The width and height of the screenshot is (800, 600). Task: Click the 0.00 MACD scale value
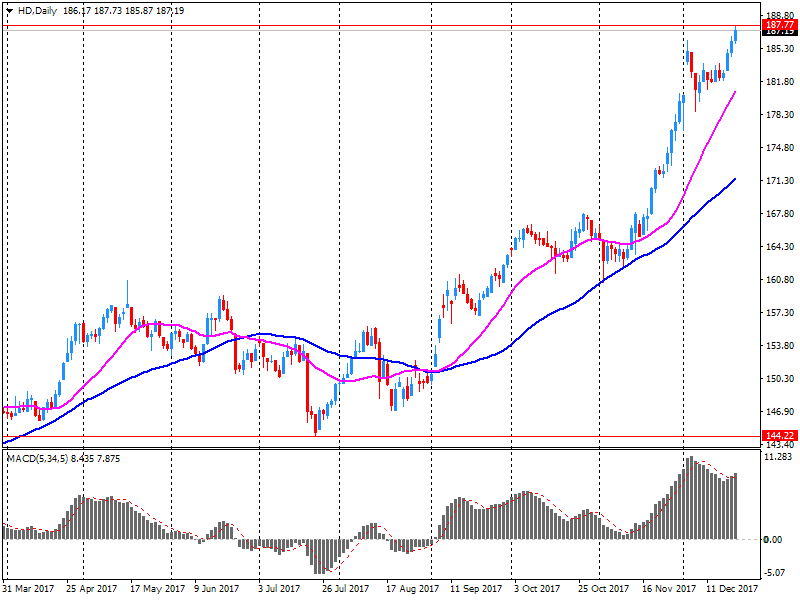[772, 539]
